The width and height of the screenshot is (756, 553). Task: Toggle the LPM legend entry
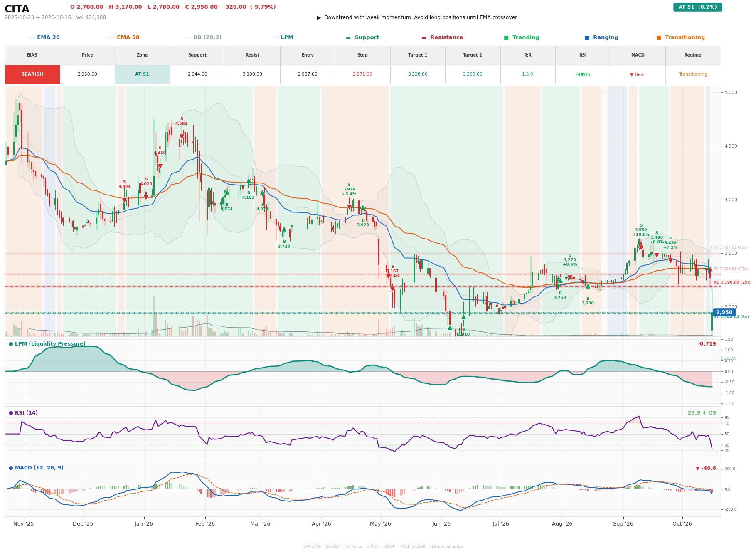283,37
